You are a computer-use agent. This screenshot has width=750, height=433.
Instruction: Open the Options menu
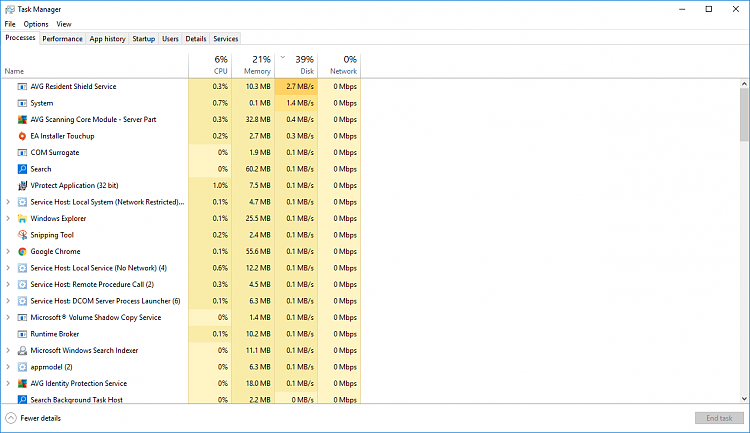tap(36, 24)
